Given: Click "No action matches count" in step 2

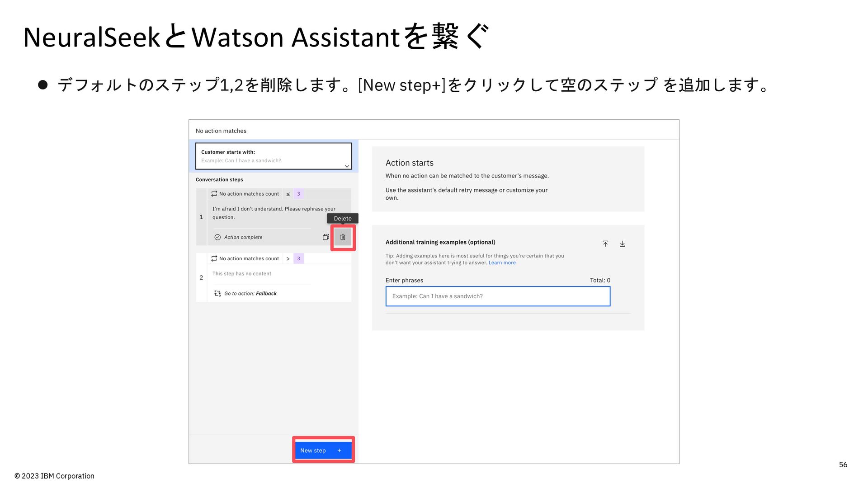Looking at the screenshot, I should tap(249, 258).
